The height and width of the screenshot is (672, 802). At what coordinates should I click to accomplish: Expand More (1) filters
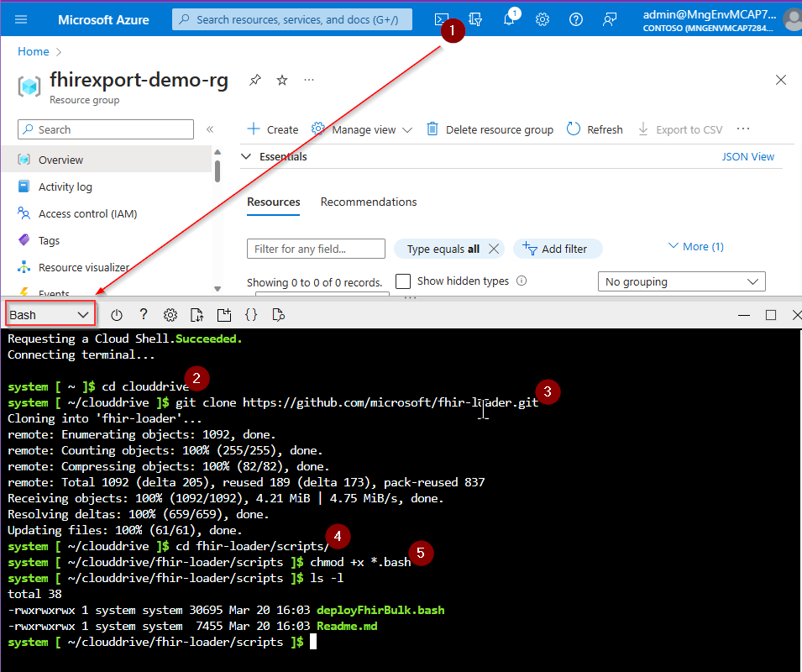click(696, 246)
